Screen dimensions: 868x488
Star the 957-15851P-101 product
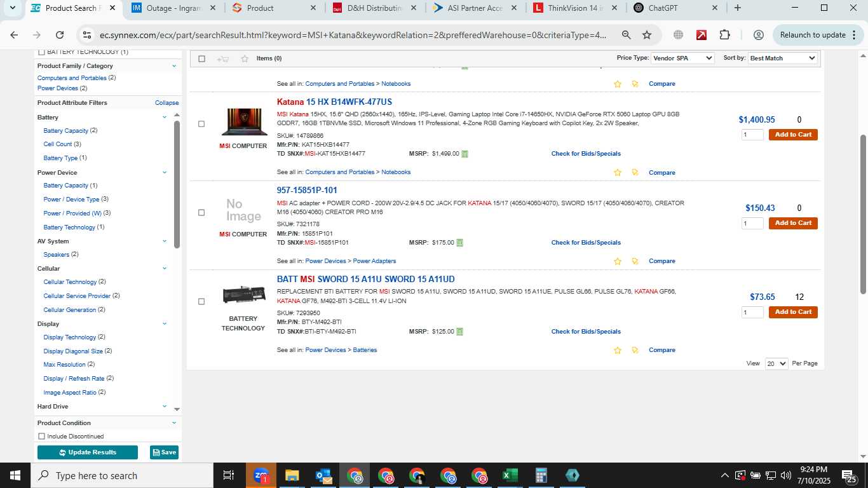[618, 261]
